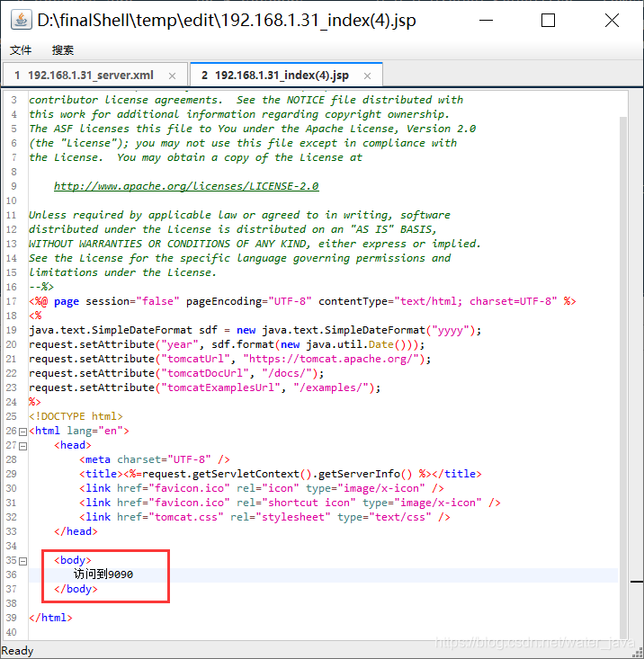Click the vertical scrollbar of the editor
Image resolution: width=644 pixels, height=659 pixels.
pos(623,376)
